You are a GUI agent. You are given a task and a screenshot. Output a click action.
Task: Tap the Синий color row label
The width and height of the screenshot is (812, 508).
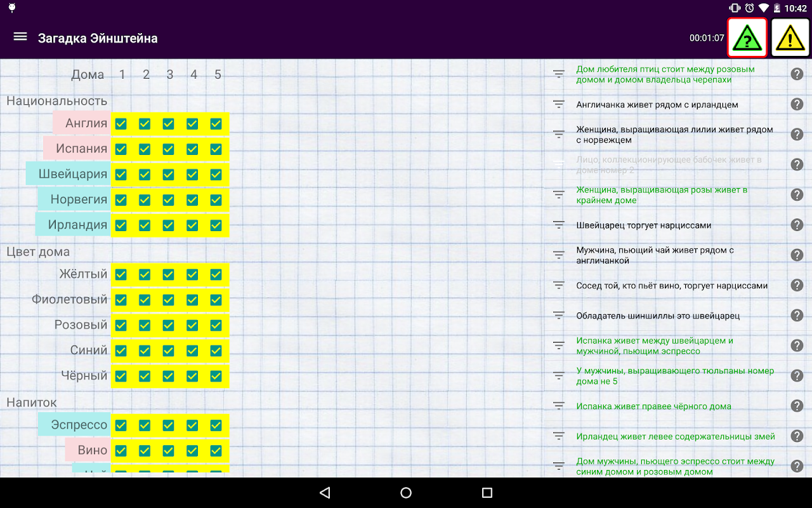tap(89, 350)
